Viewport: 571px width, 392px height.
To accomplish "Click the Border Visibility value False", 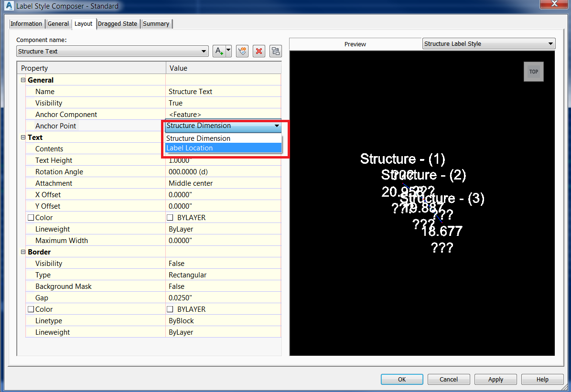I will [x=223, y=264].
